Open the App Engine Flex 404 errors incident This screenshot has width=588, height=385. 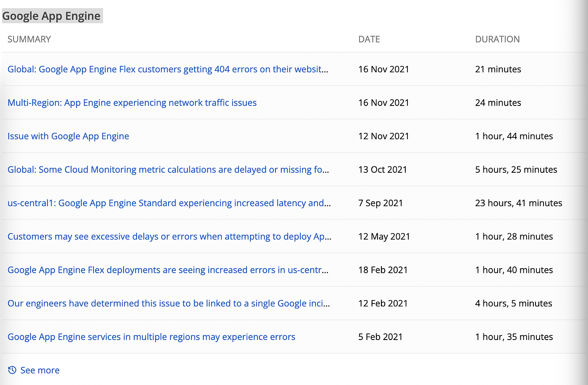tap(168, 69)
